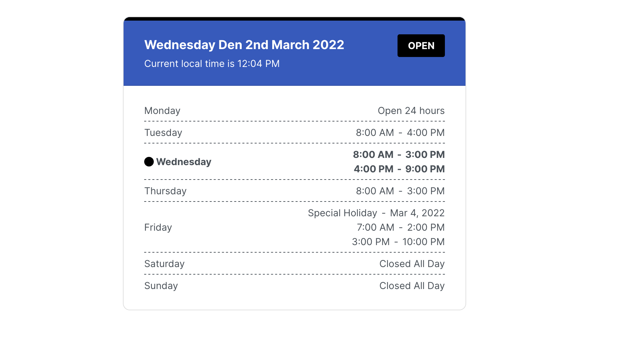Viewport: 644px width, 357px height.
Task: Click the Wednesday Den 2nd March 2022 heading
Action: pyautogui.click(x=244, y=45)
